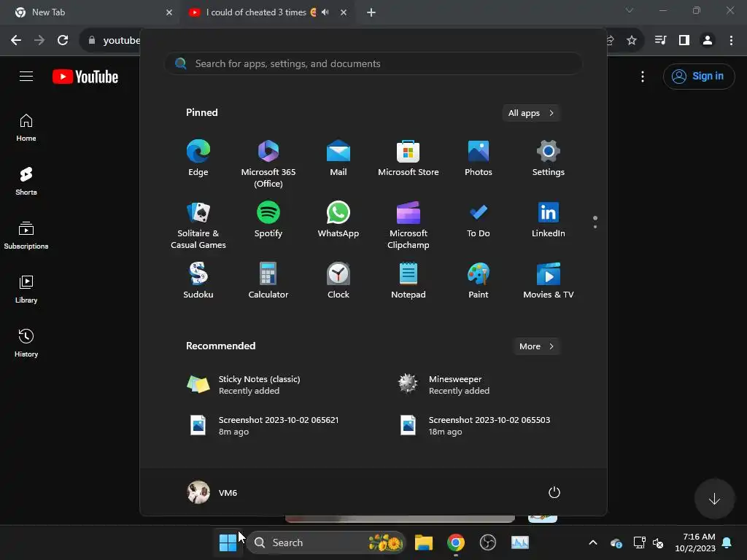
Task: Open YouTube Library in sidebar
Action: click(26, 289)
